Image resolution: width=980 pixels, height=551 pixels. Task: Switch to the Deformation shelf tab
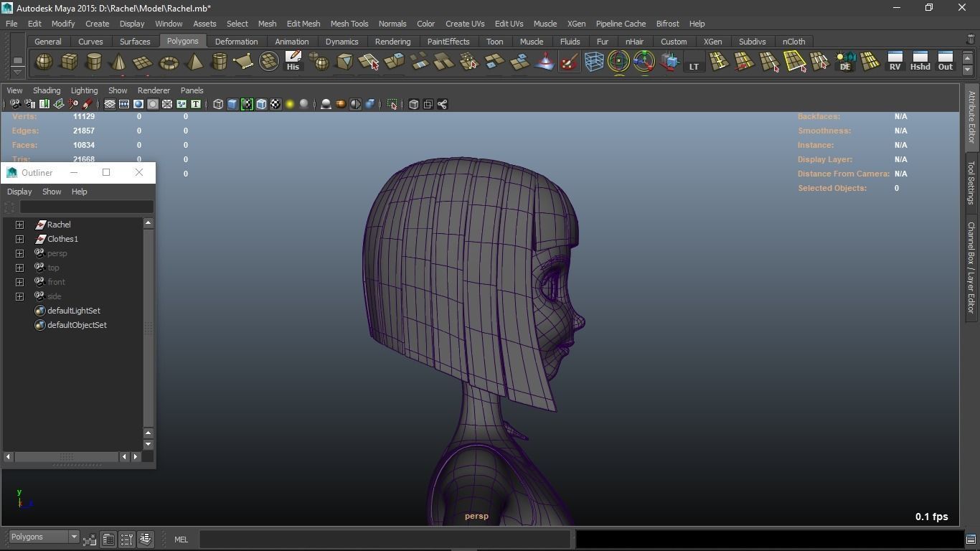[236, 42]
